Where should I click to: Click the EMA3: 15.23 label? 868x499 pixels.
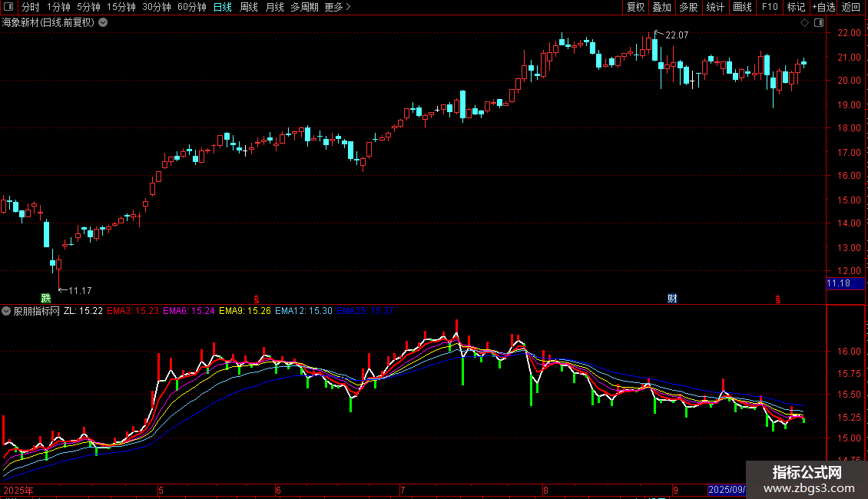pyautogui.click(x=133, y=311)
